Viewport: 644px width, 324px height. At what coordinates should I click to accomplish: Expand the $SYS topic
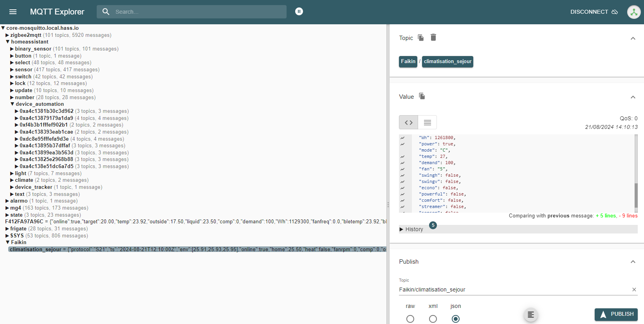pos(7,236)
